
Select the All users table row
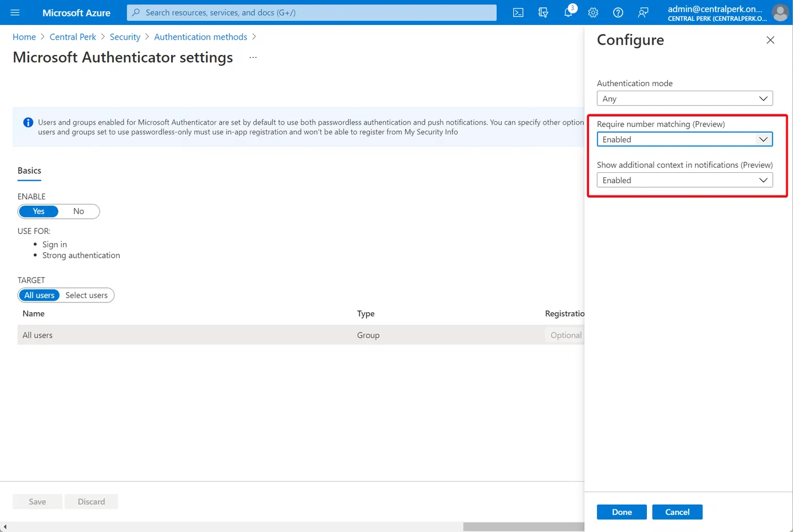pos(301,335)
